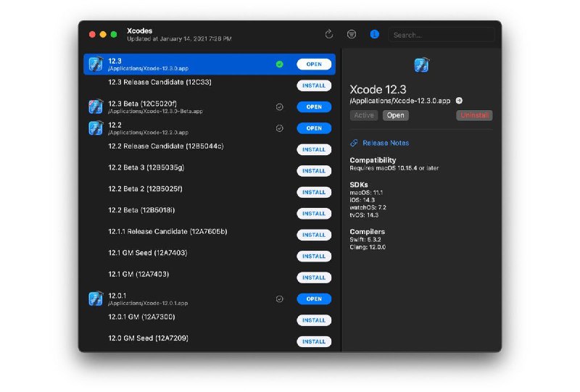Click the Swift: 5.3.2 compiler entry
This screenshot has height=392, width=580.
(365, 240)
